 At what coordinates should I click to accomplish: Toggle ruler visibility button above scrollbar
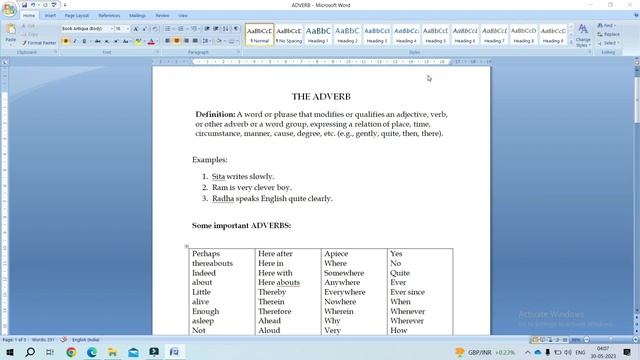(x=637, y=62)
